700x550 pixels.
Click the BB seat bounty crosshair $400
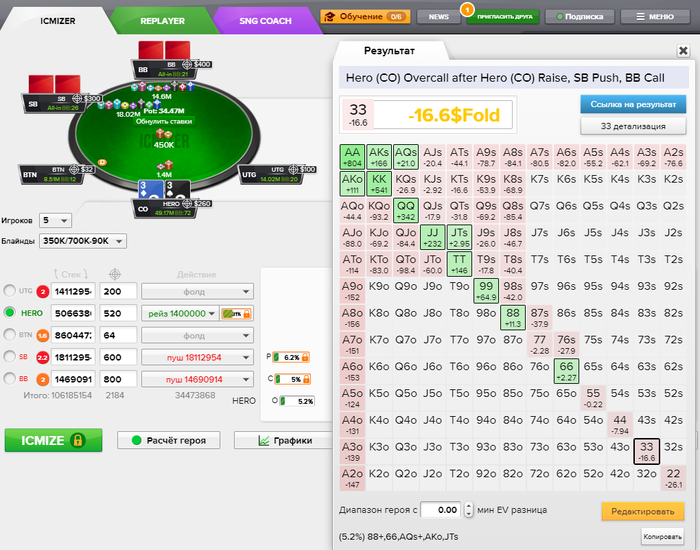click(187, 64)
